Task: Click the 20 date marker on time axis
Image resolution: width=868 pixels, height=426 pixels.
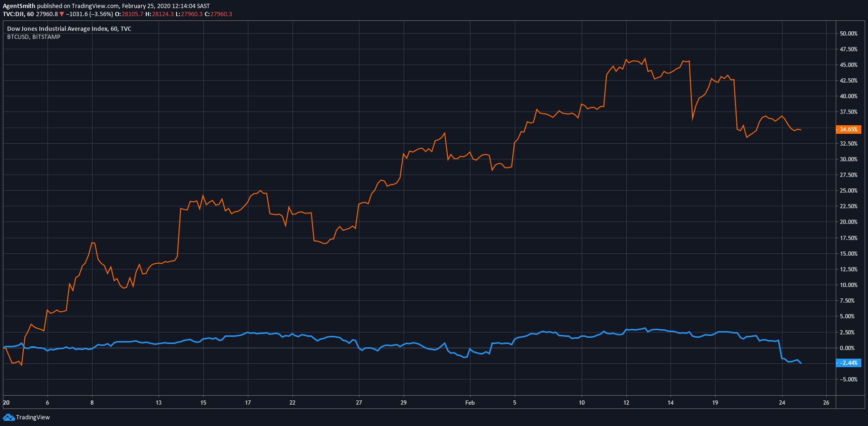Action: click(x=6, y=403)
